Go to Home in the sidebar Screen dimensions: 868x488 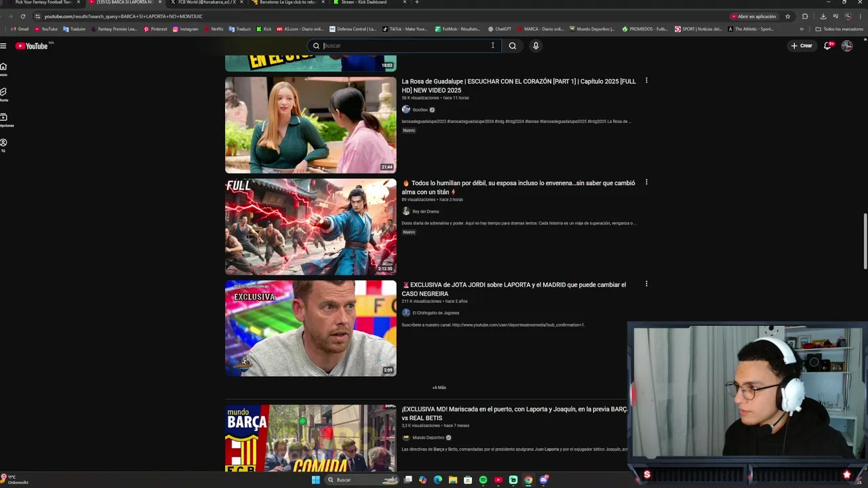[3, 69]
